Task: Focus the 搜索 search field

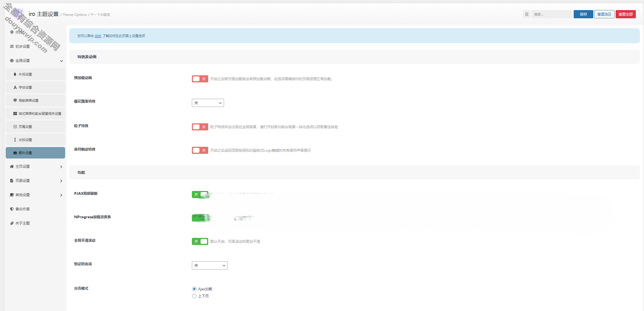Action: pyautogui.click(x=552, y=14)
